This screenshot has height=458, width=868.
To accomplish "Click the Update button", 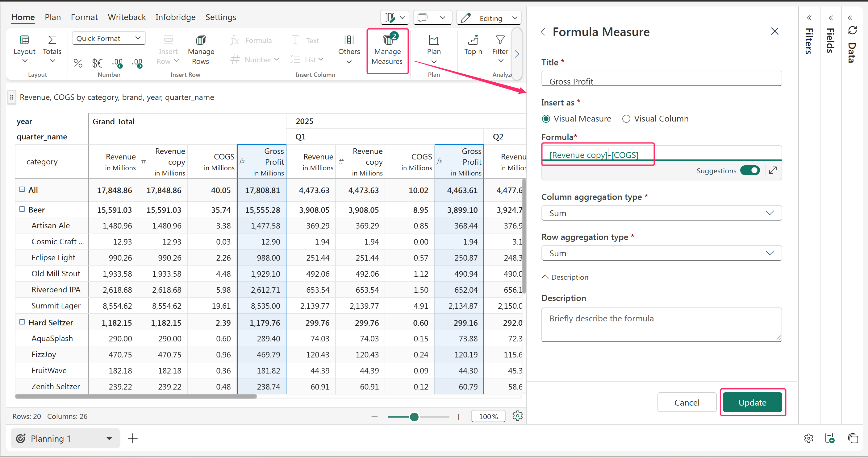I will (752, 402).
